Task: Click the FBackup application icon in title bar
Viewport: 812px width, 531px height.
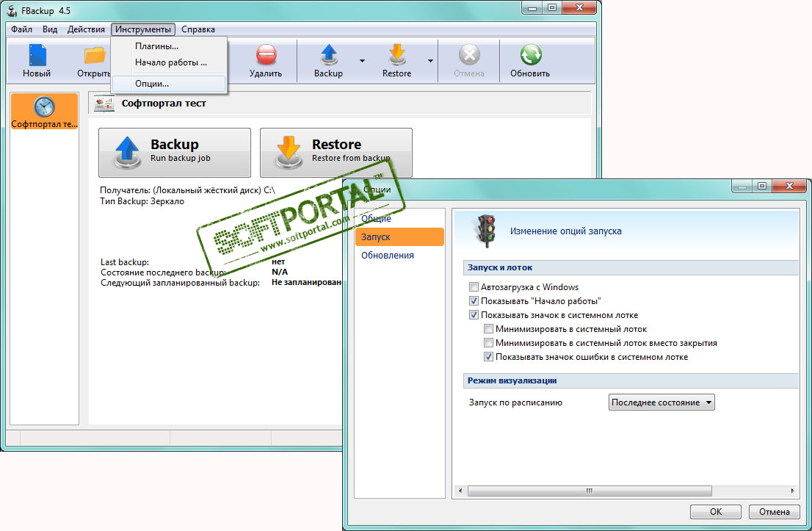Action: 12,10
